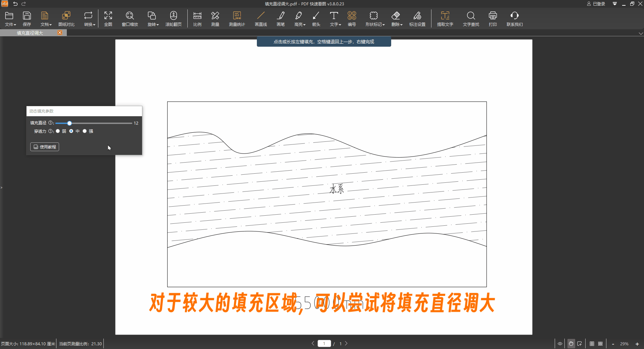Click the box-select add icon in status bar
The image size is (644, 349).
pos(580,344)
